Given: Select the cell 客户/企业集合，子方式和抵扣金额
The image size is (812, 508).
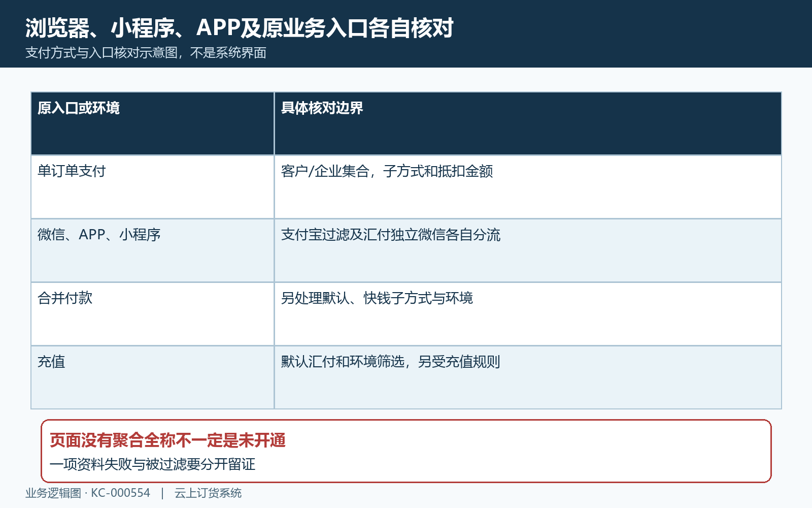Looking at the screenshot, I should click(528, 187).
